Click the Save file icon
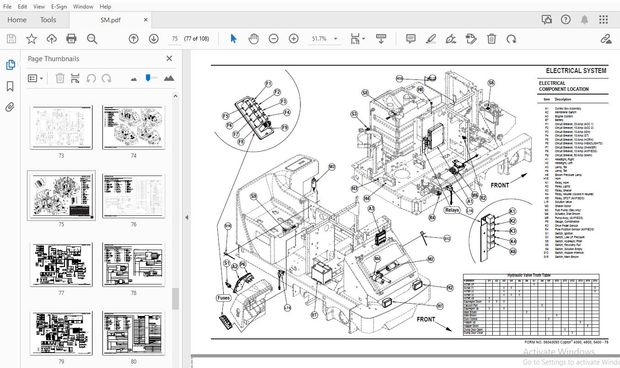Screen dimensions: 620x368 (x=11, y=39)
